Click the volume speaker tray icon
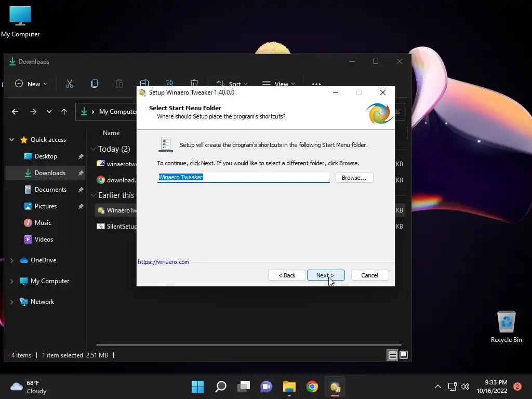532x399 pixels. (465, 387)
